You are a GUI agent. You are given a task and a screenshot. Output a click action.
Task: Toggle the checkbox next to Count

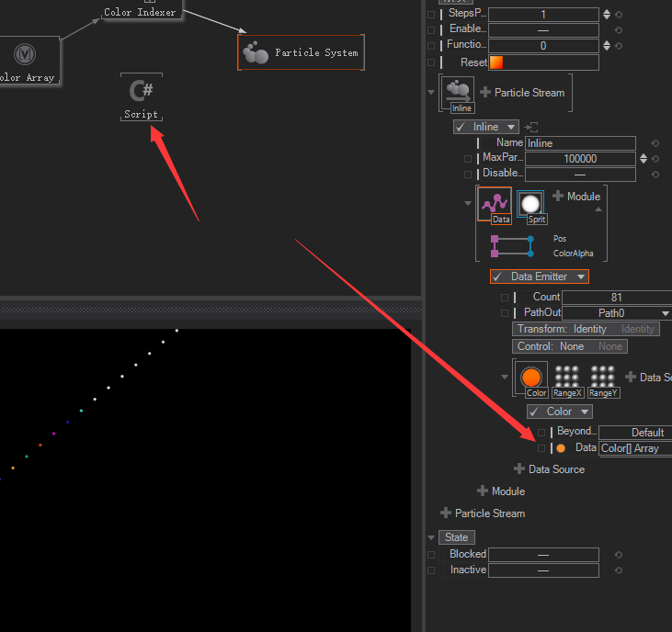point(505,298)
